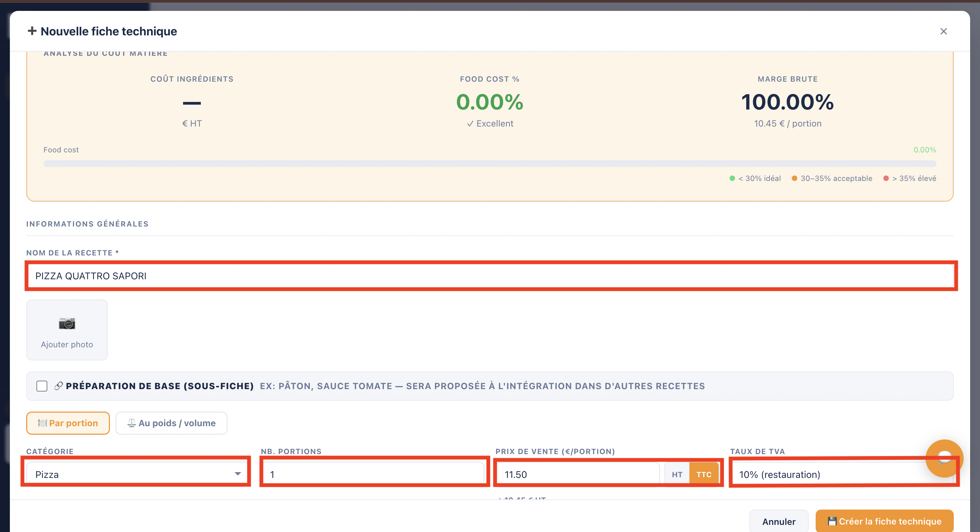Viewport: 980px width, 532px height.
Task: Enable the Préparation de base (sous-fiche) checkbox
Action: point(42,386)
